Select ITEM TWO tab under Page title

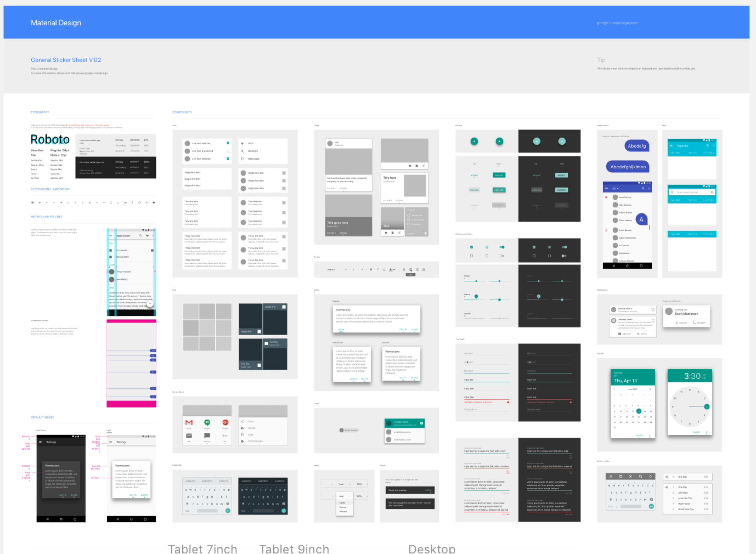click(x=692, y=153)
